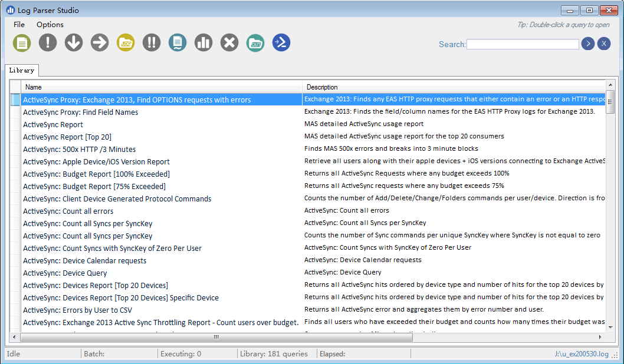Clear search with the round X button
The image size is (624, 364).
603,44
